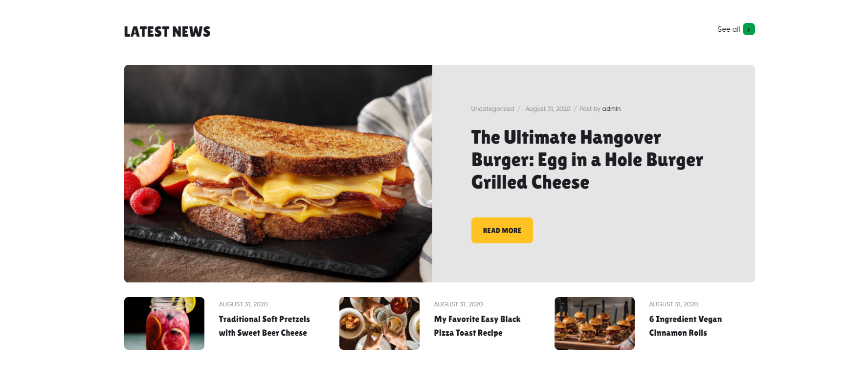The height and width of the screenshot is (365, 868).
Task: Open the Uncategorized category link
Action: click(492, 109)
